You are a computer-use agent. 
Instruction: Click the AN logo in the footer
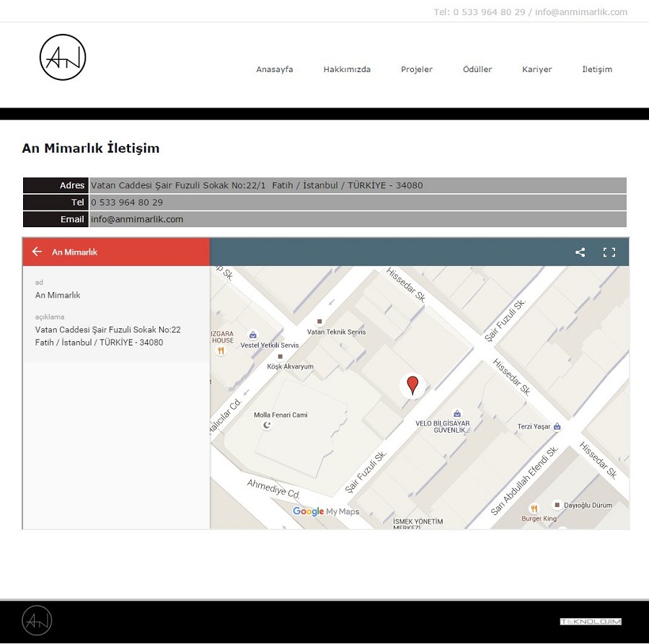[37, 620]
